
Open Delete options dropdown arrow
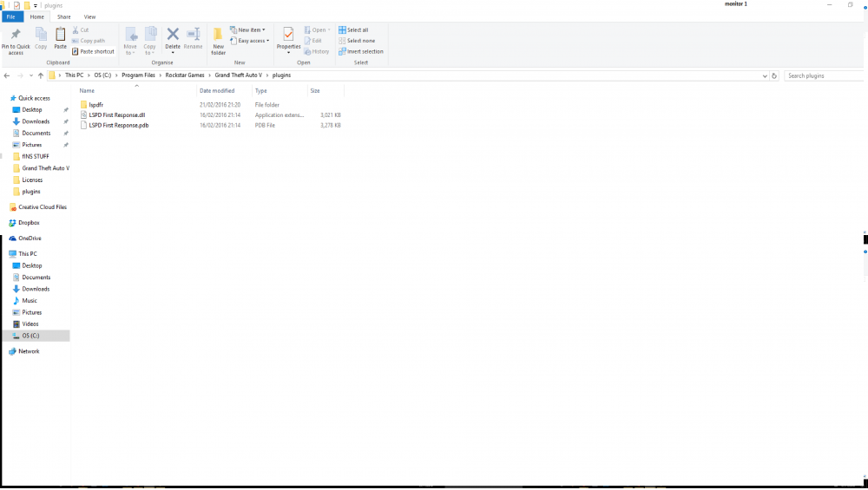[173, 53]
